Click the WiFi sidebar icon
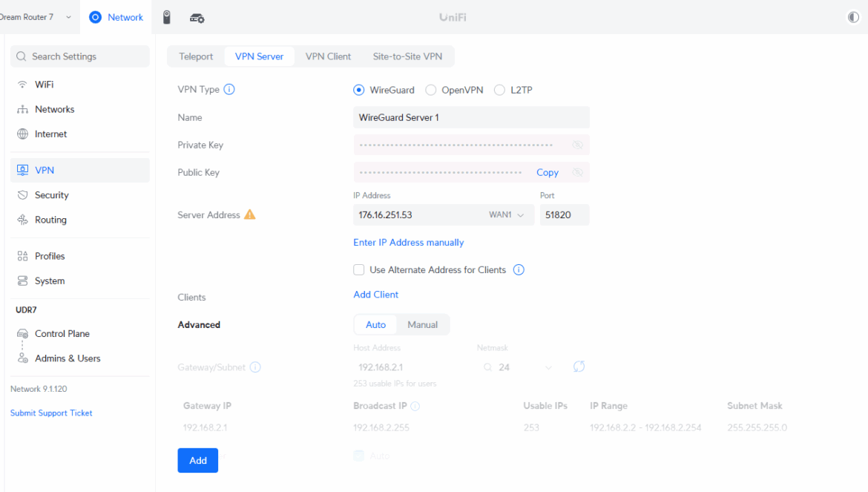Image resolution: width=868 pixels, height=492 pixels. tap(23, 84)
